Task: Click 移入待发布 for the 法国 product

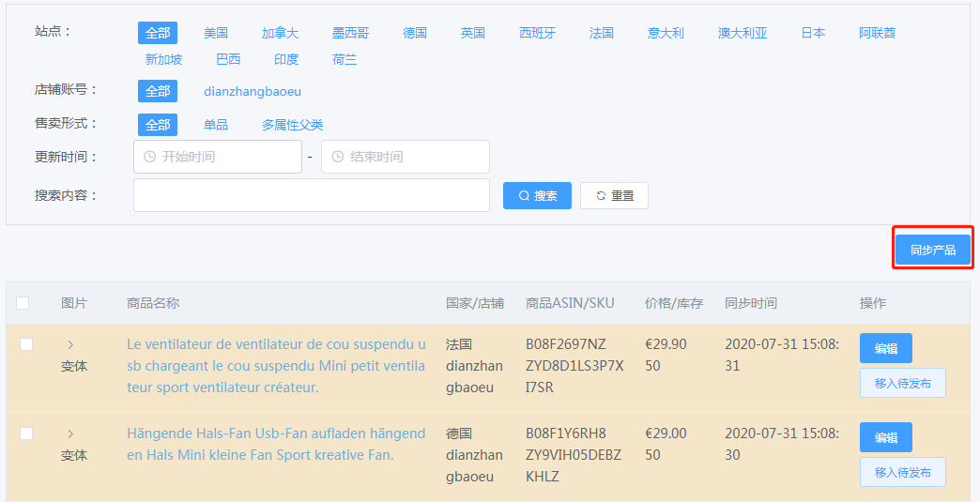Action: click(x=902, y=383)
